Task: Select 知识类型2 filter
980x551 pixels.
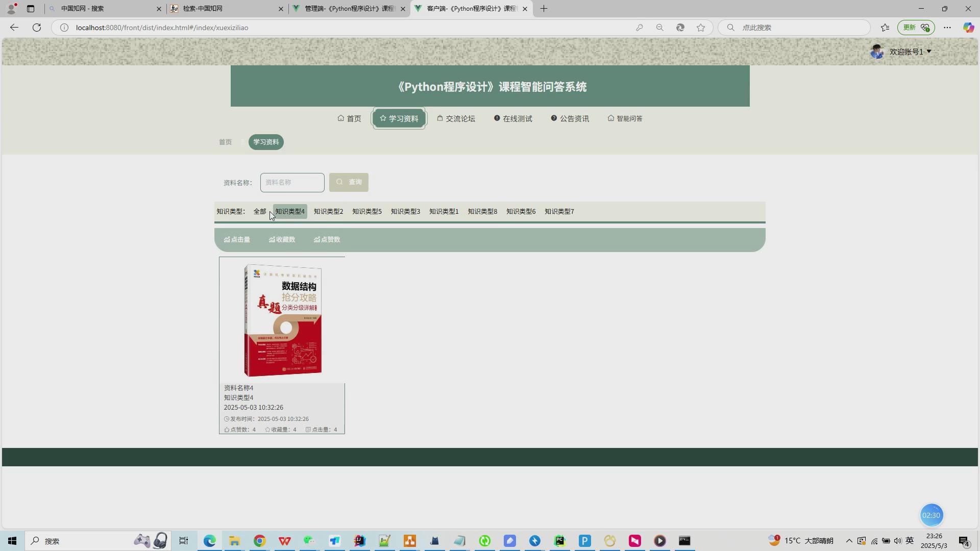Action: tap(328, 212)
